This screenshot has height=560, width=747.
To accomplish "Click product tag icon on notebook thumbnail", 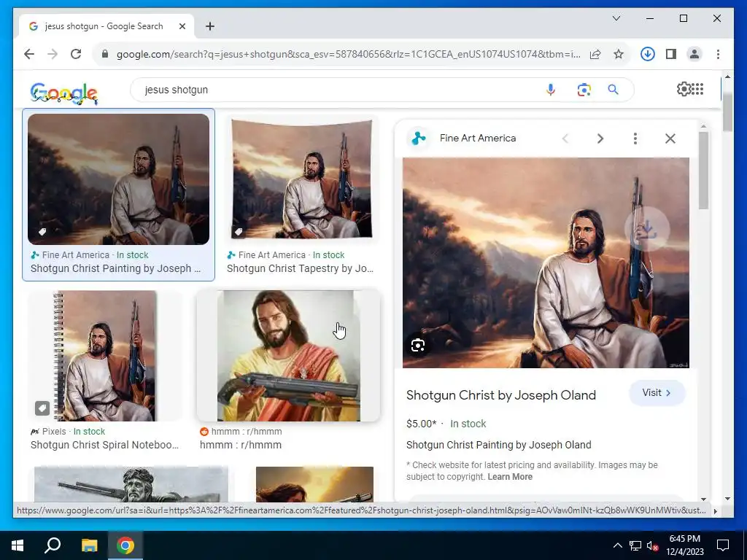I will click(x=42, y=408).
